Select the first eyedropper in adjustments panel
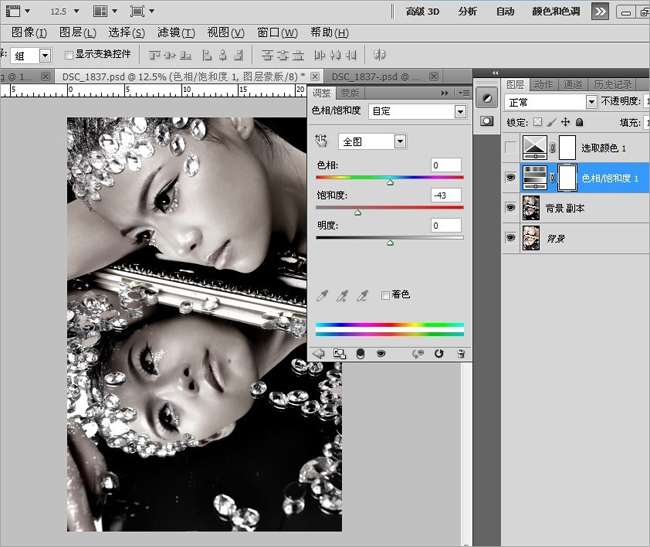Screen dimensions: 650x547 click(322, 295)
